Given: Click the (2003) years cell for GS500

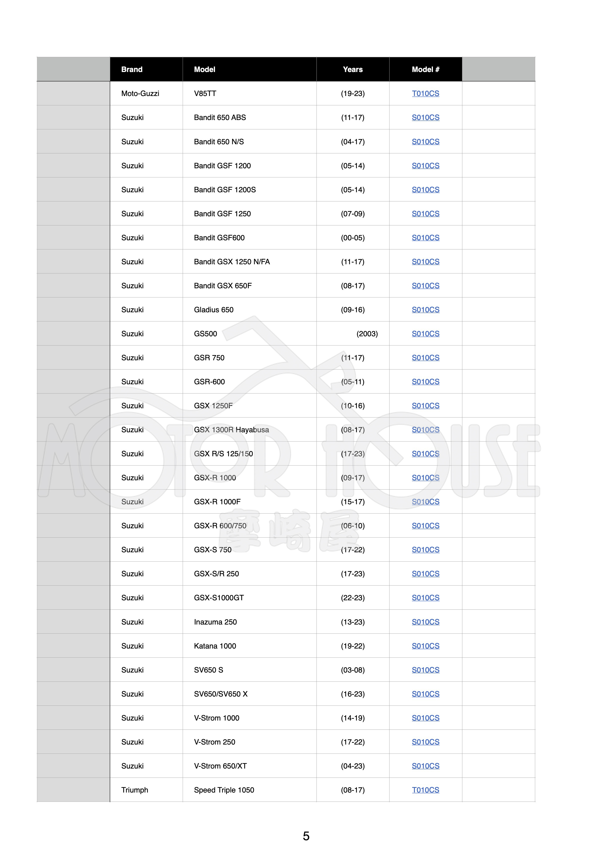Looking at the screenshot, I should (367, 334).
